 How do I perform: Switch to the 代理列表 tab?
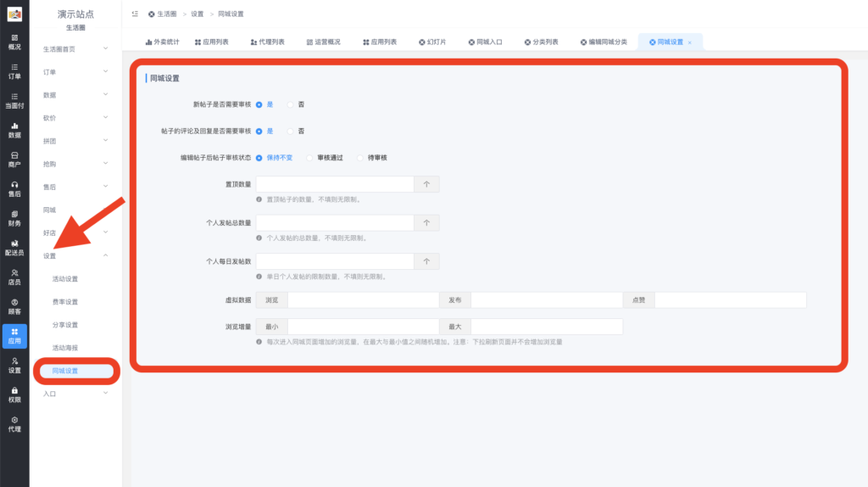(267, 42)
